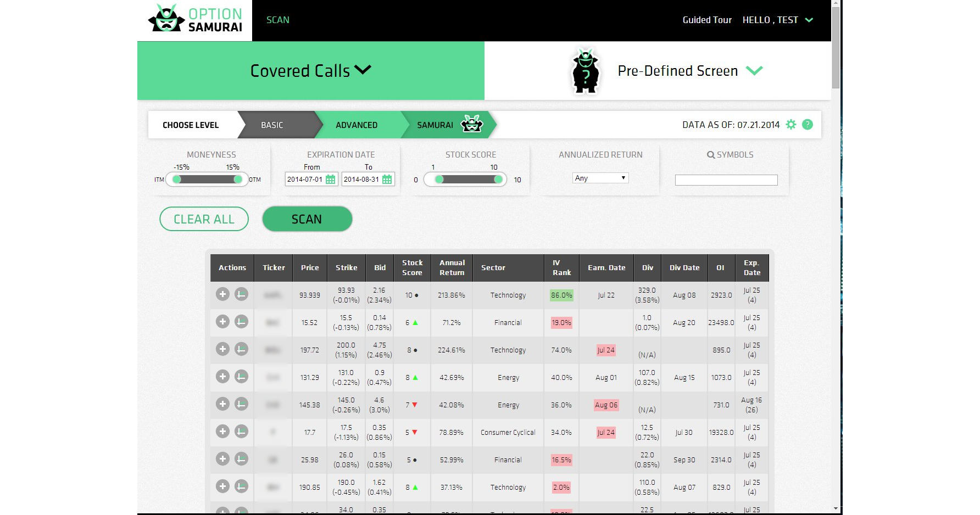The width and height of the screenshot is (980, 515).
Task: Click the Symbols search input field
Action: (726, 180)
